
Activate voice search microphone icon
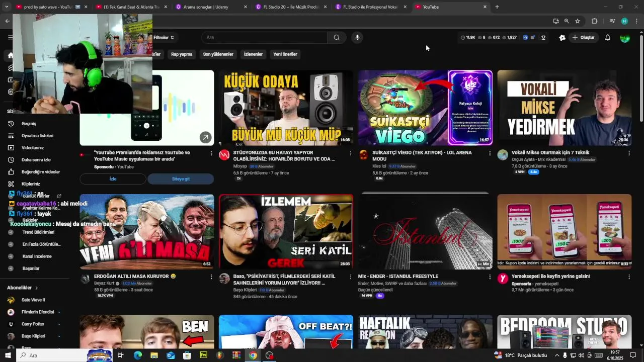click(x=357, y=37)
